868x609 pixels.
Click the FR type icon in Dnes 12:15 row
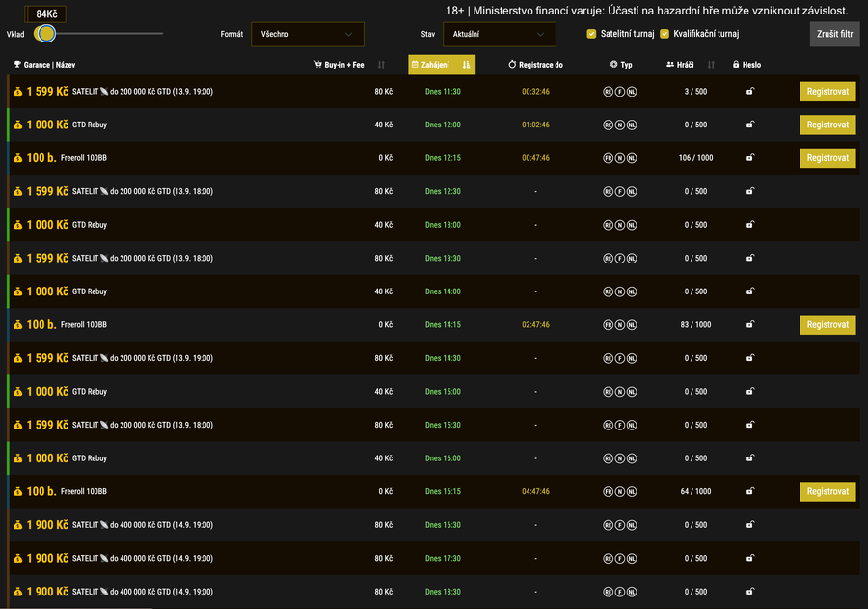(608, 158)
